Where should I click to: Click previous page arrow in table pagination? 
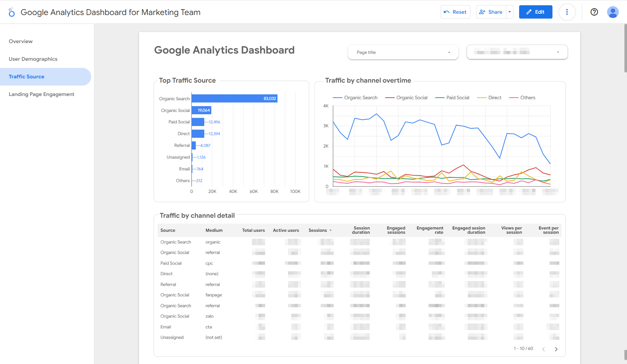point(544,349)
